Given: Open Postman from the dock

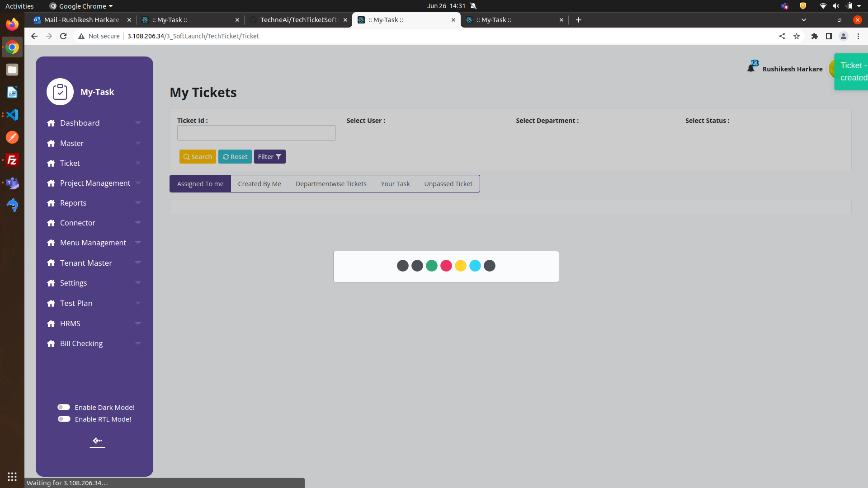Looking at the screenshot, I should coord(12,137).
